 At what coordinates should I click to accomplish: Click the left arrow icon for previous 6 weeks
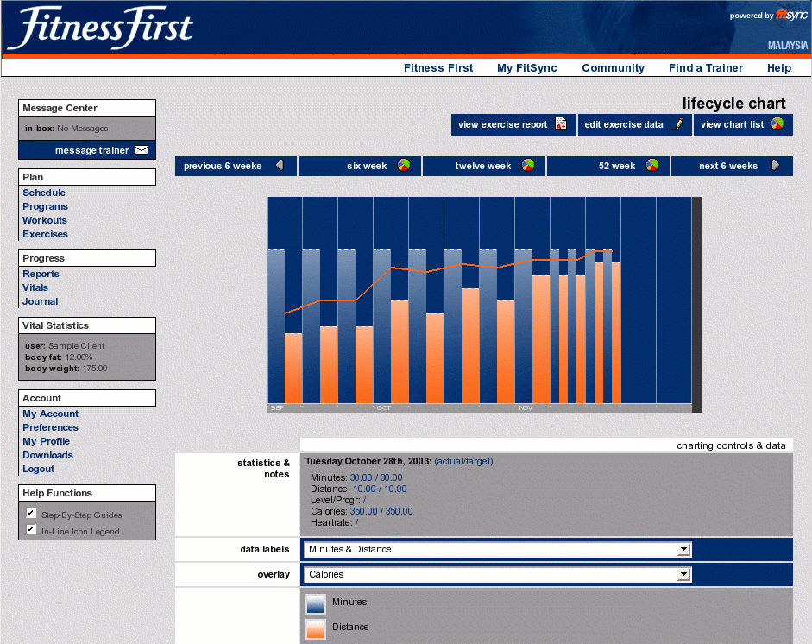(x=280, y=165)
